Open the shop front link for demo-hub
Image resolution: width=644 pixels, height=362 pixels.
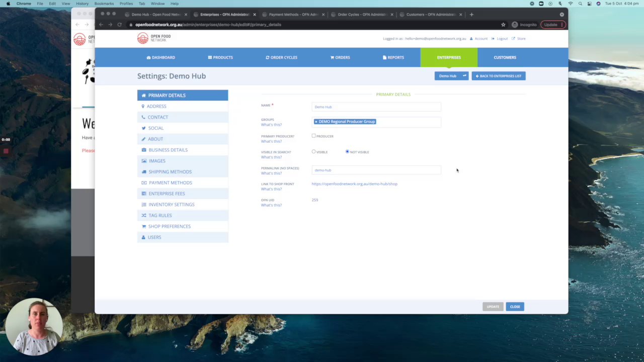pyautogui.click(x=355, y=184)
